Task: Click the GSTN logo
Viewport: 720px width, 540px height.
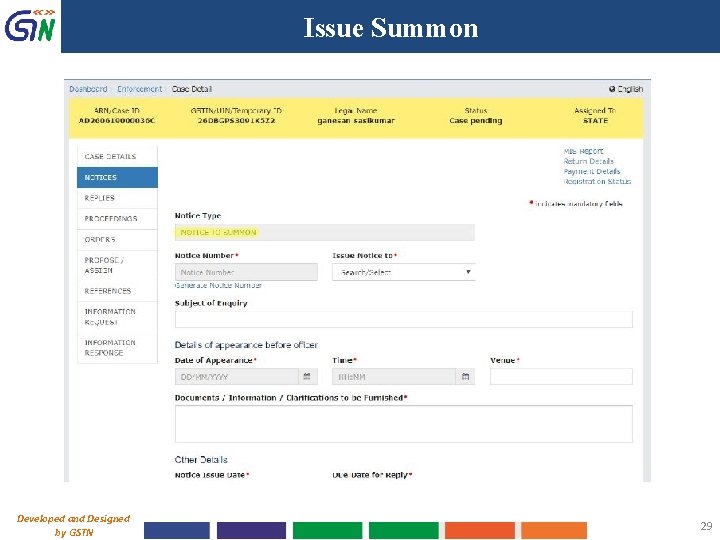Action: [30, 26]
